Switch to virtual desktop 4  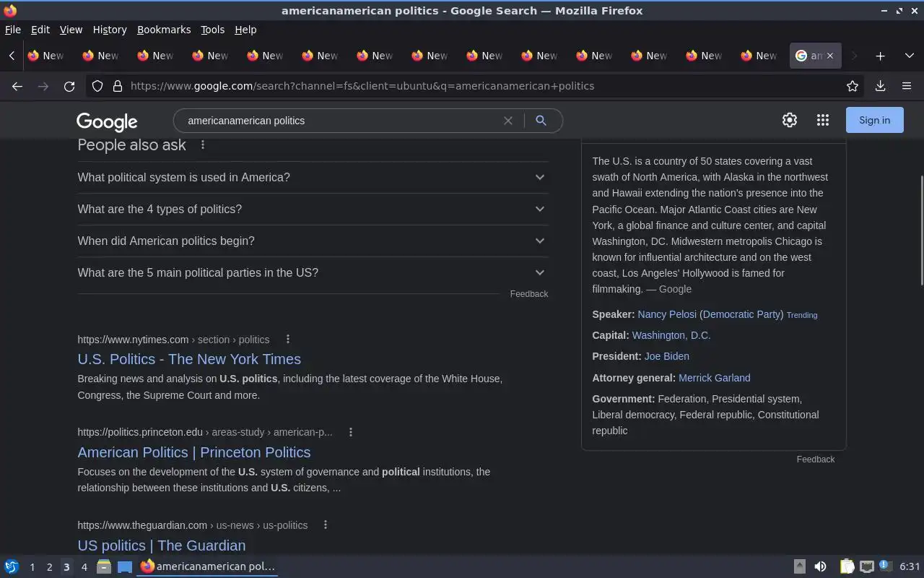84,567
